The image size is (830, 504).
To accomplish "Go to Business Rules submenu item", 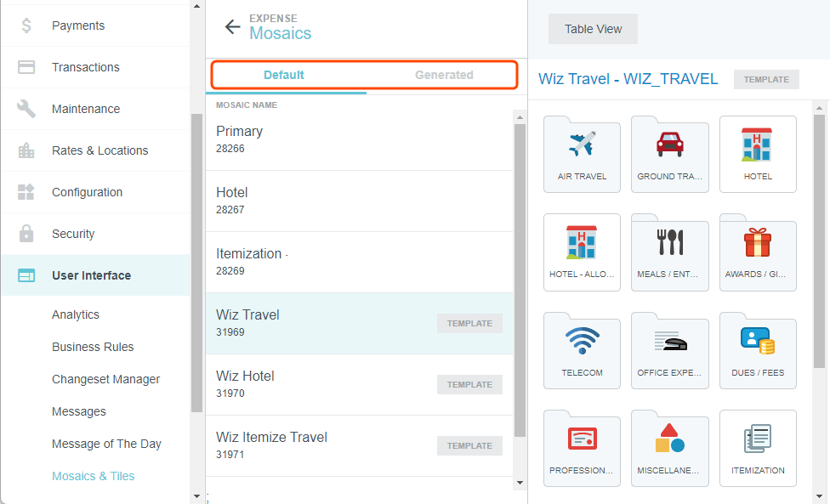I will coord(93,347).
